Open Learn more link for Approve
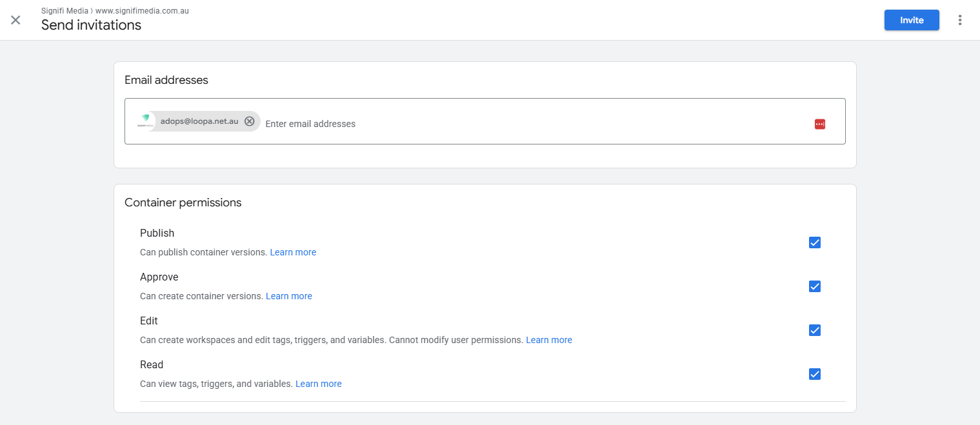The height and width of the screenshot is (425, 980). coord(289,296)
